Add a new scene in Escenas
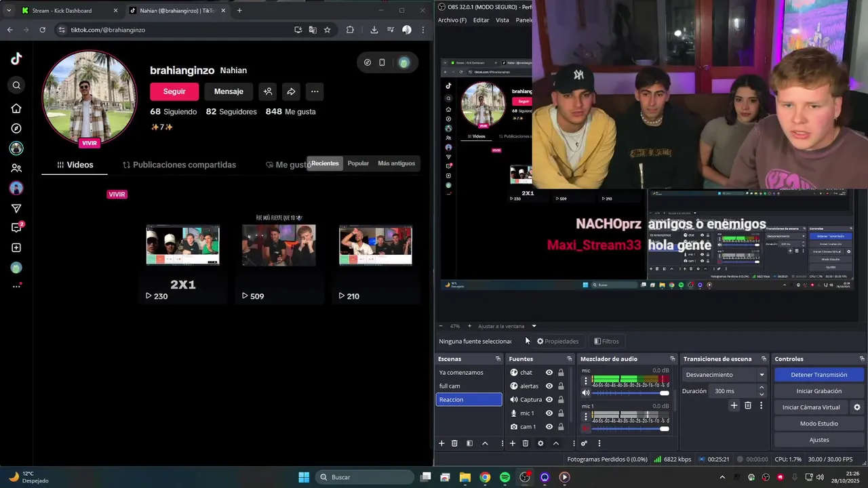Viewport: 868px width, 488px height. 441,443
